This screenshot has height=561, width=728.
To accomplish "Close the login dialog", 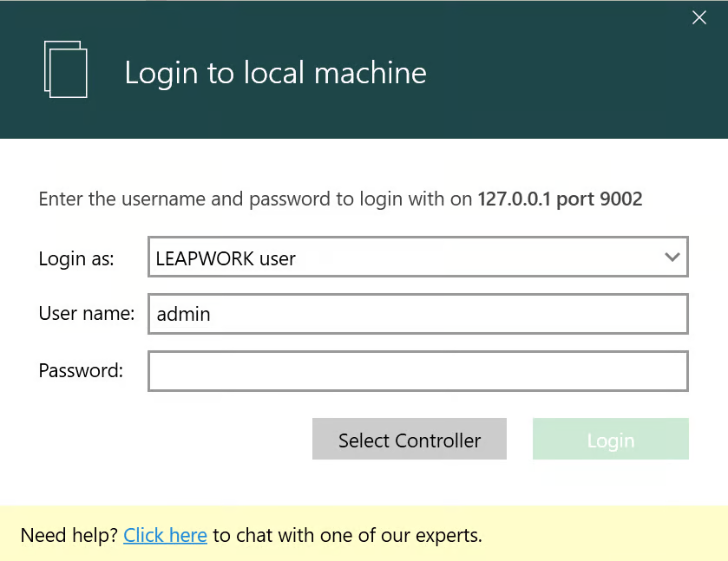I will (698, 17).
